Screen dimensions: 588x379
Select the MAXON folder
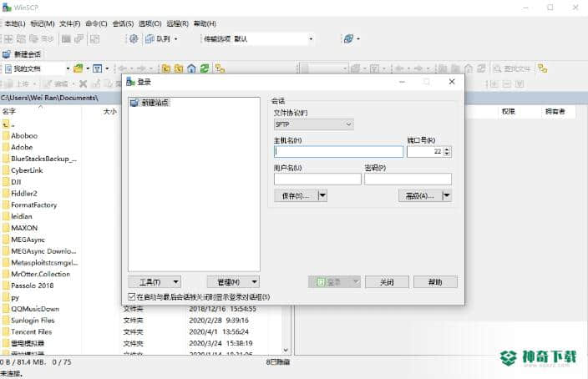click(24, 228)
